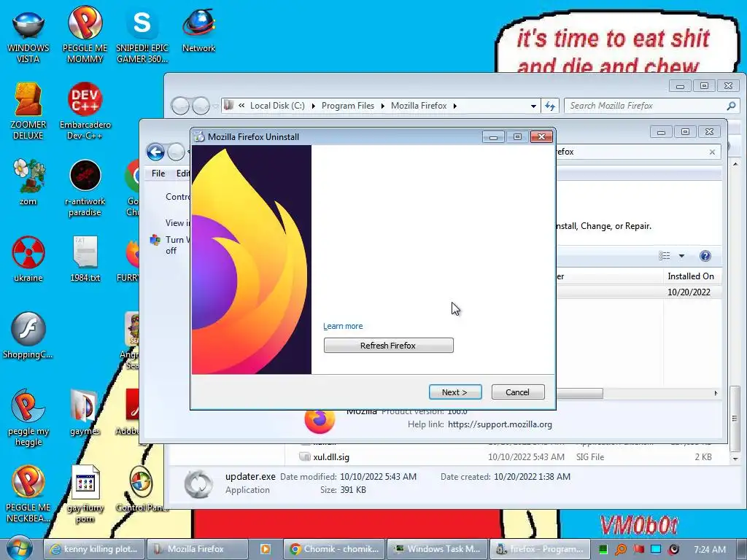Viewport: 747px width, 560px height.
Task: Click Next in Firefox Uninstall wizard
Action: 455,392
